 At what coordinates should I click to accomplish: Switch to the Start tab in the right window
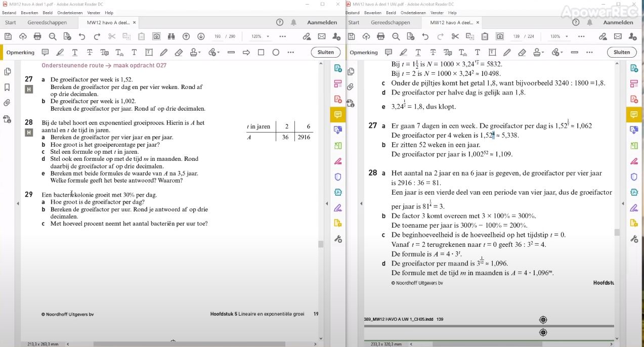[x=354, y=22]
